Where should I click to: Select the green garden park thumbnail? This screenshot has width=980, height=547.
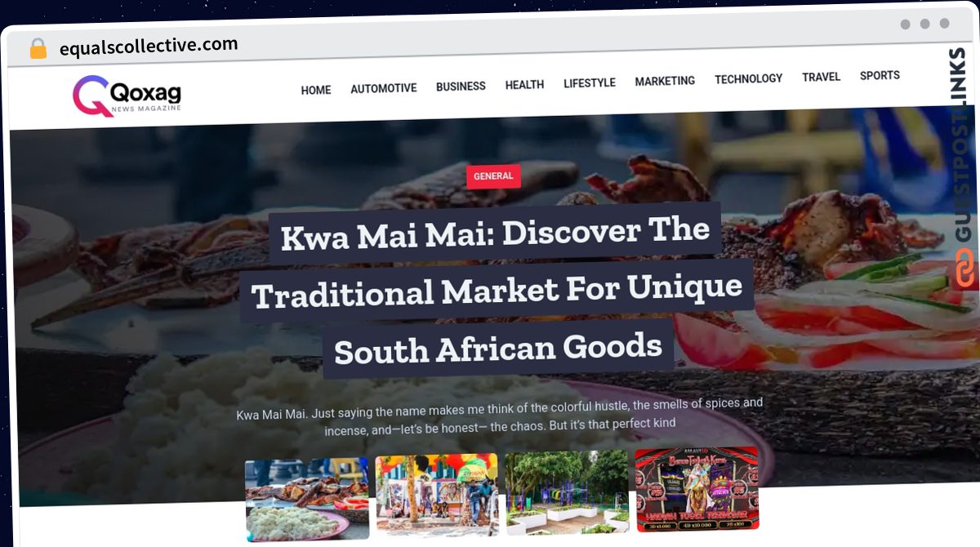(568, 491)
